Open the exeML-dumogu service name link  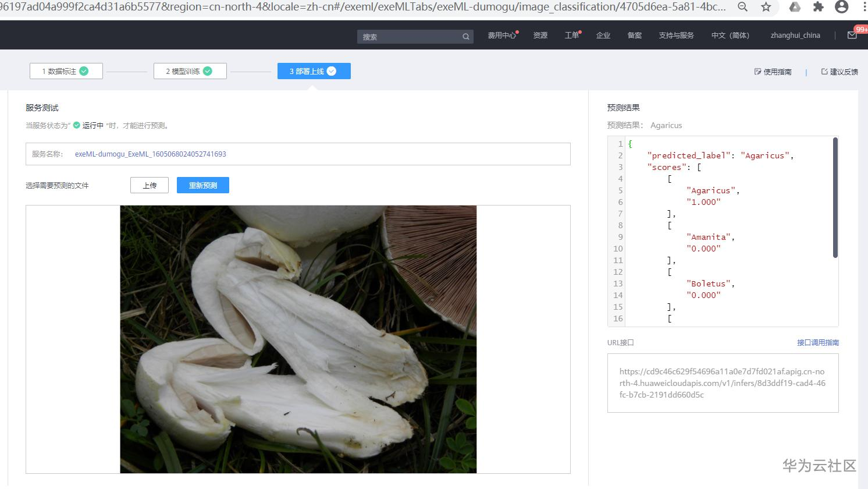pos(151,154)
